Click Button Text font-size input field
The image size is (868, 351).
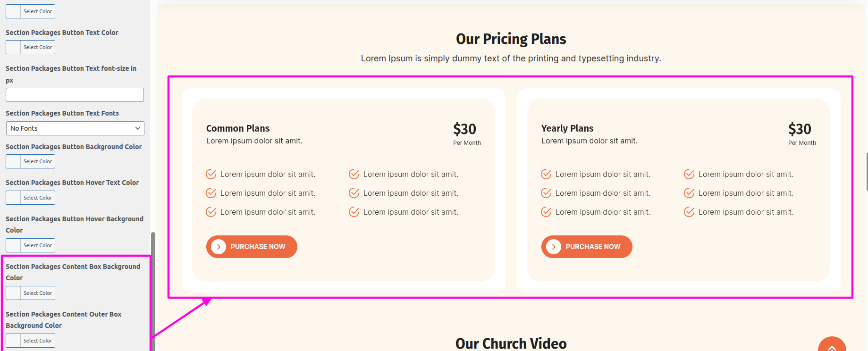(x=75, y=95)
